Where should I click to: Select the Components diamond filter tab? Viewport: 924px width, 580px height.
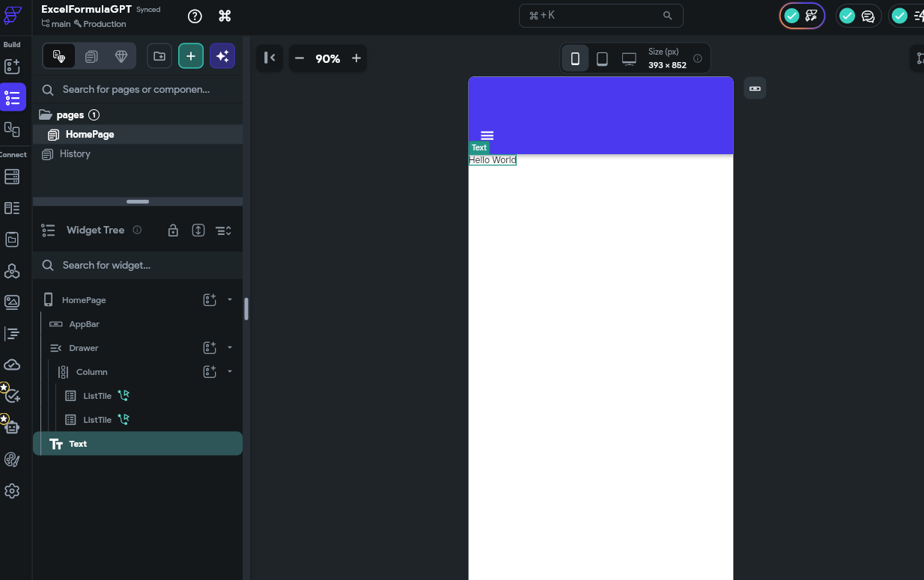[x=121, y=56]
